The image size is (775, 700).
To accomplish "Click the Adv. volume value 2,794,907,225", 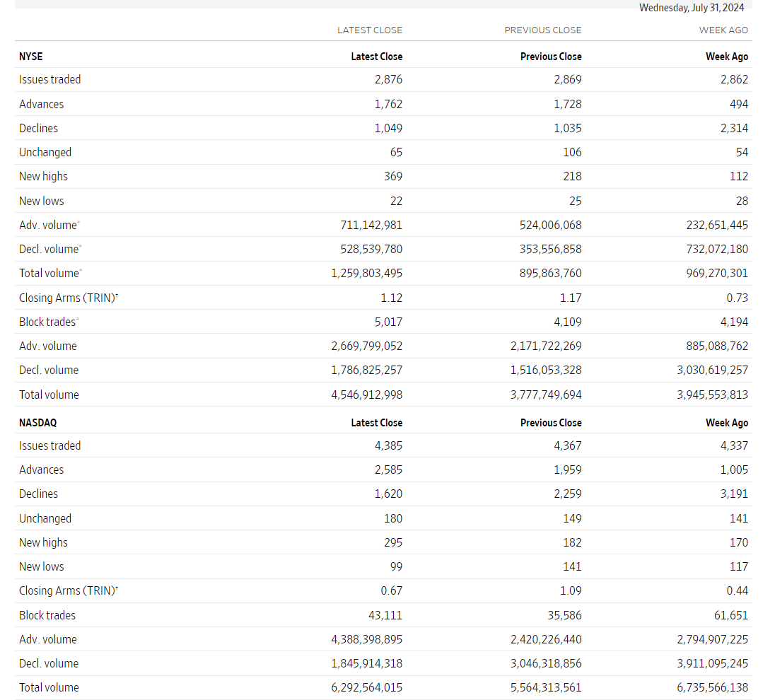I will pos(712,640).
